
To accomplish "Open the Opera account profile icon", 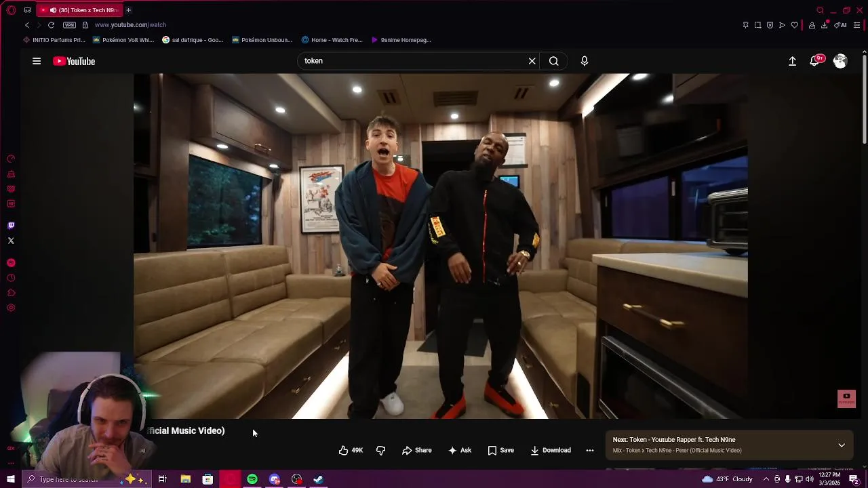I will coord(812,25).
